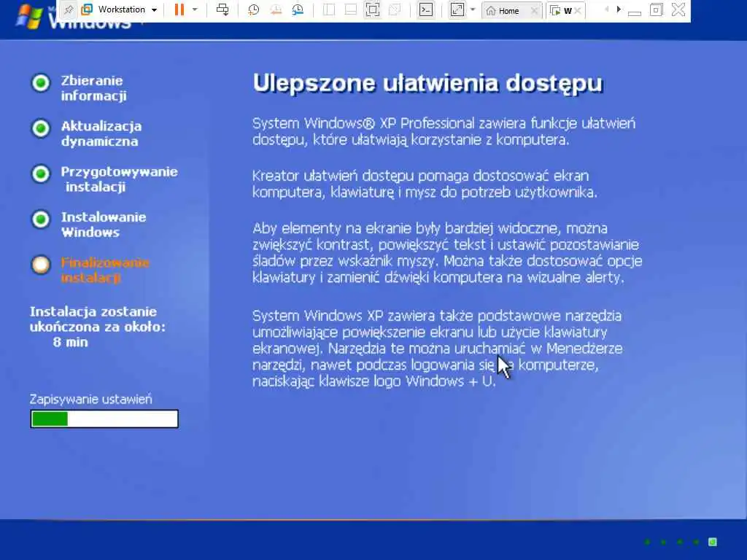The image size is (747, 560).
Task: Pause the virtual machine
Action: coord(179,9)
